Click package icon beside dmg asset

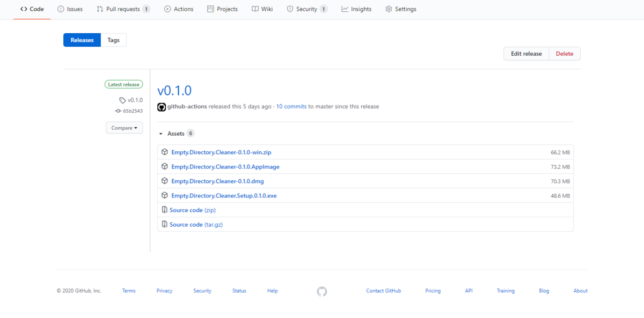pyautogui.click(x=165, y=181)
